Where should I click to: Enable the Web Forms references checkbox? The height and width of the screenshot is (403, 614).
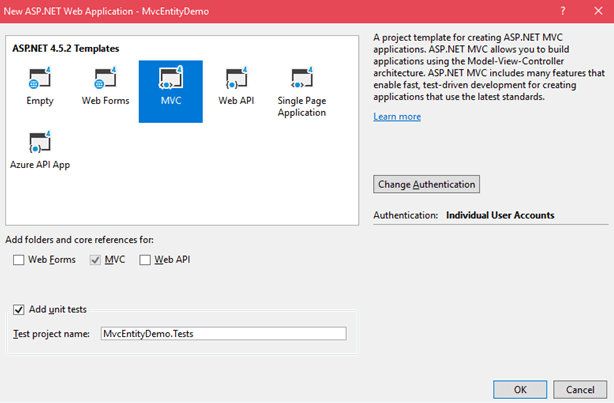tap(18, 260)
